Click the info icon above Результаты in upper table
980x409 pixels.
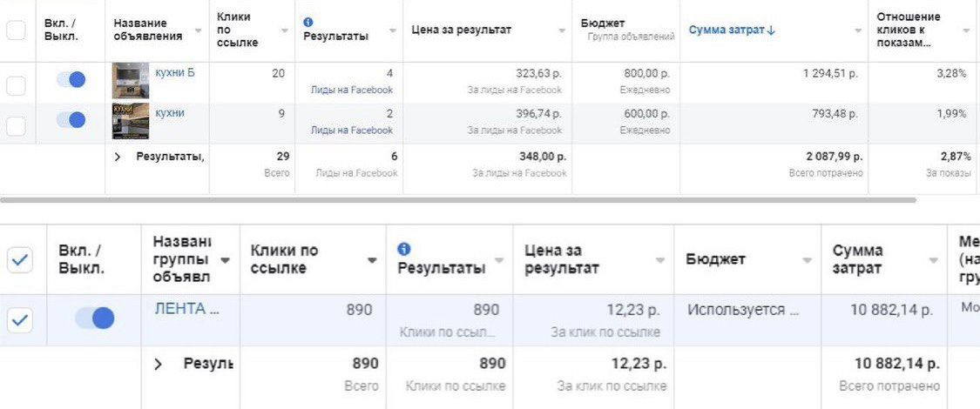308,23
